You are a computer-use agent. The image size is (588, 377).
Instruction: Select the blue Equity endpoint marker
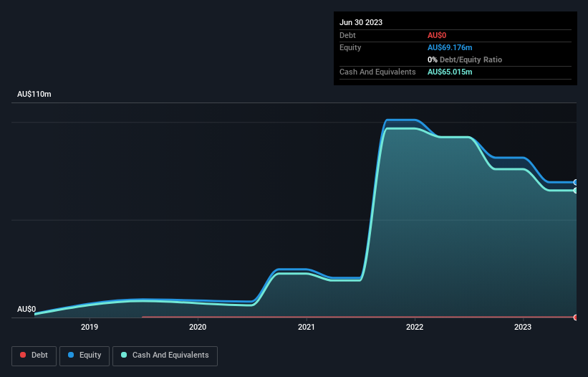coord(576,182)
